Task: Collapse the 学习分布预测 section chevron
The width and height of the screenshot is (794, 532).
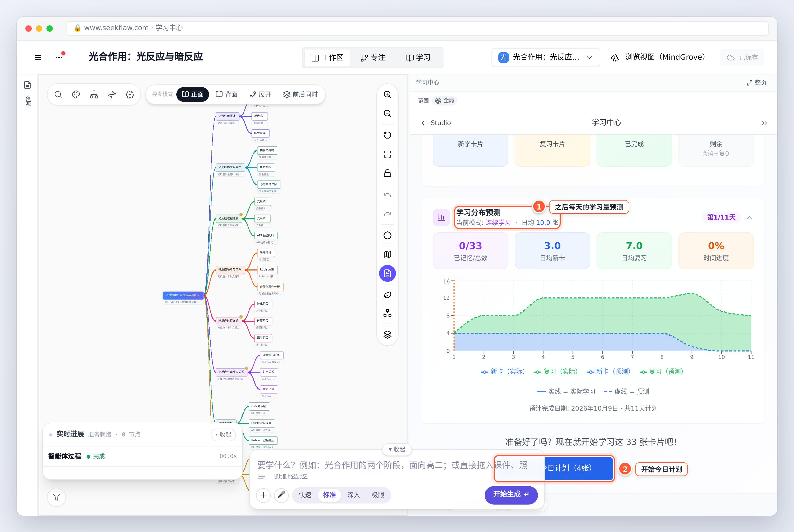Action: 750,217
